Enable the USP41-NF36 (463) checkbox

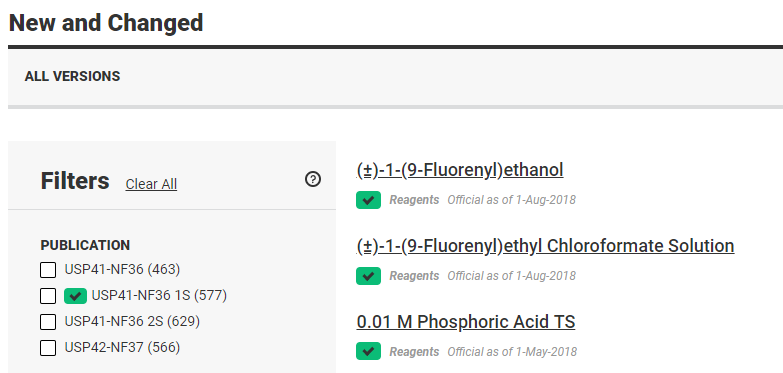tap(48, 270)
